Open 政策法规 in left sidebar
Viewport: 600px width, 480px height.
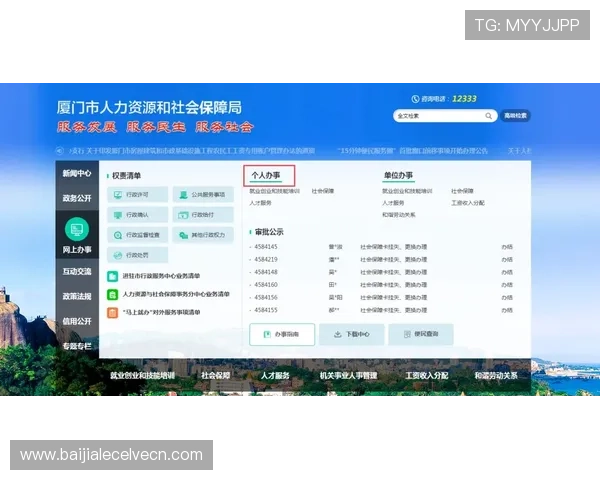click(77, 296)
